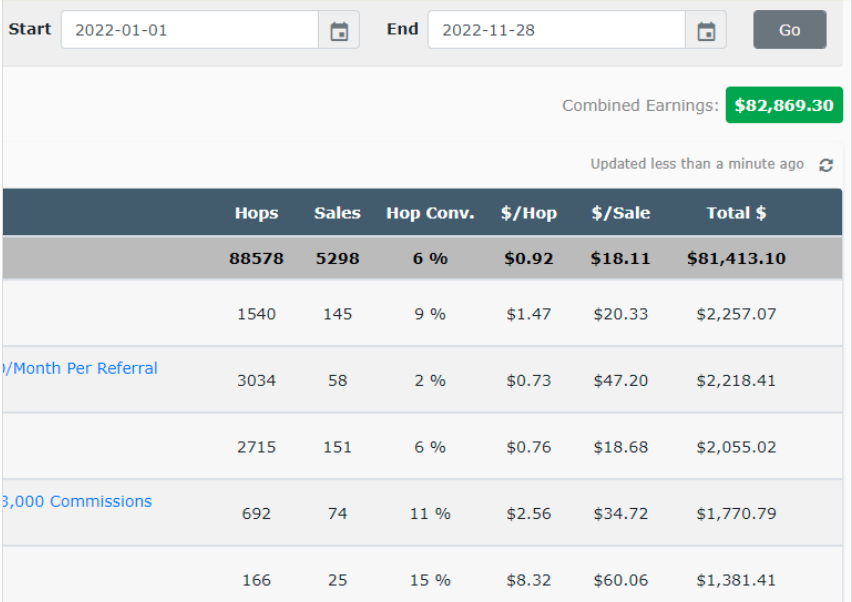Open the '3,000 Commissions' link
Image resolution: width=852 pixels, height=602 pixels.
(x=77, y=501)
